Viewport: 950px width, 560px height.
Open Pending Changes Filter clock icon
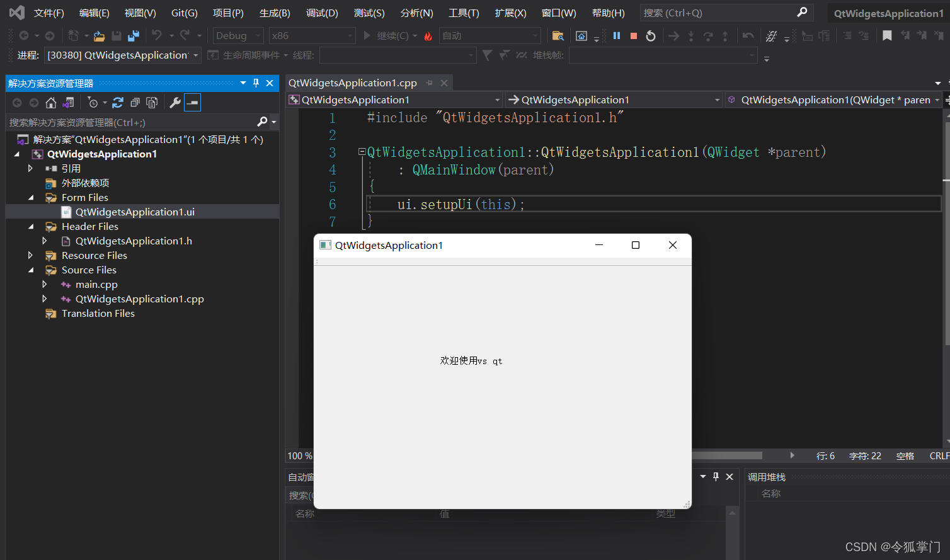pos(93,103)
